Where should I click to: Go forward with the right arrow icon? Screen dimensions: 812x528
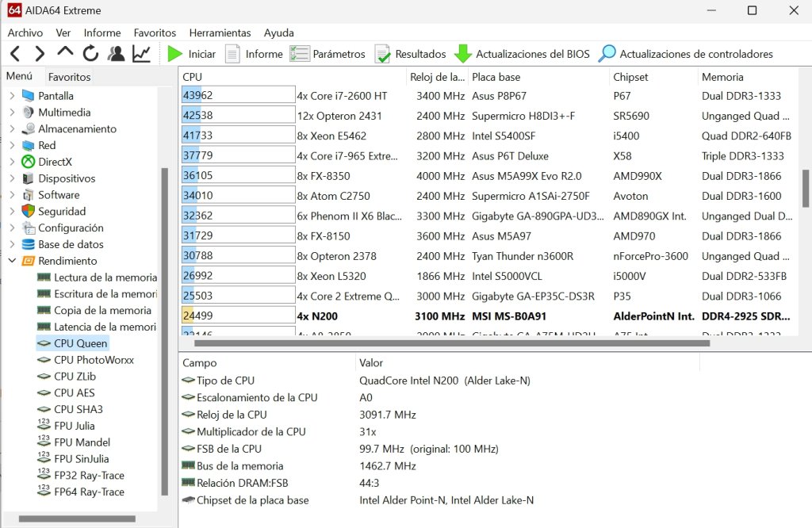40,53
